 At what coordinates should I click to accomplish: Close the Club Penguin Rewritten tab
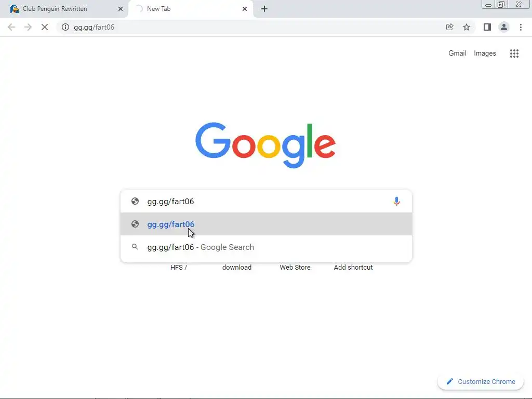pyautogui.click(x=121, y=9)
